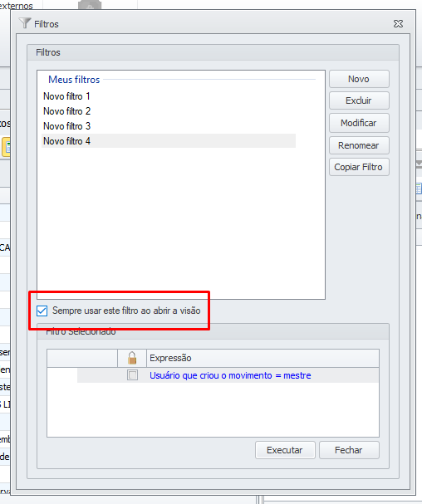Click the funnel icon in the Filtros title bar
The image size is (422, 504).
tap(25, 23)
